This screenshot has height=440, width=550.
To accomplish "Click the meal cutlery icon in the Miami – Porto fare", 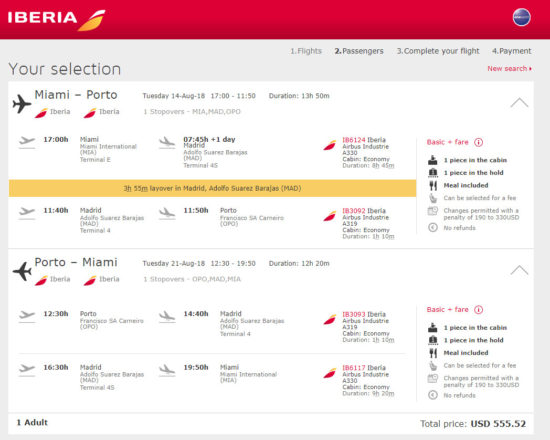I will [433, 185].
